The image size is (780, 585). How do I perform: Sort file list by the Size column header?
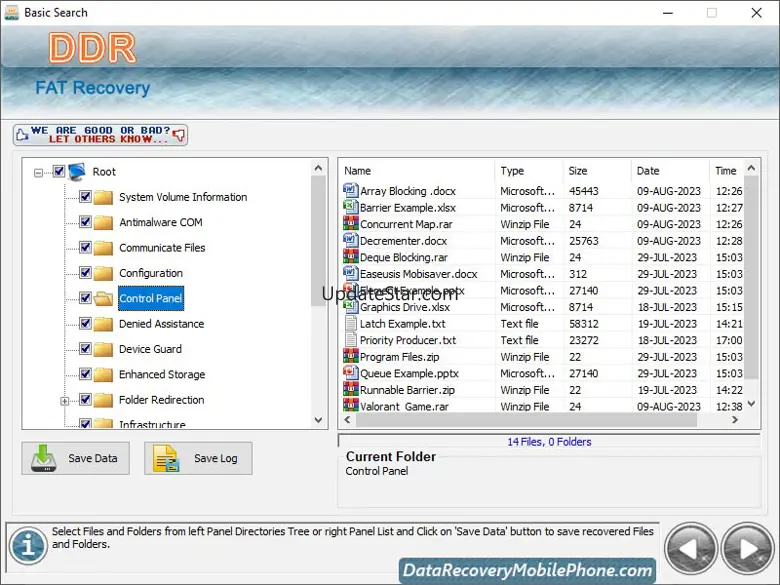pyautogui.click(x=595, y=171)
